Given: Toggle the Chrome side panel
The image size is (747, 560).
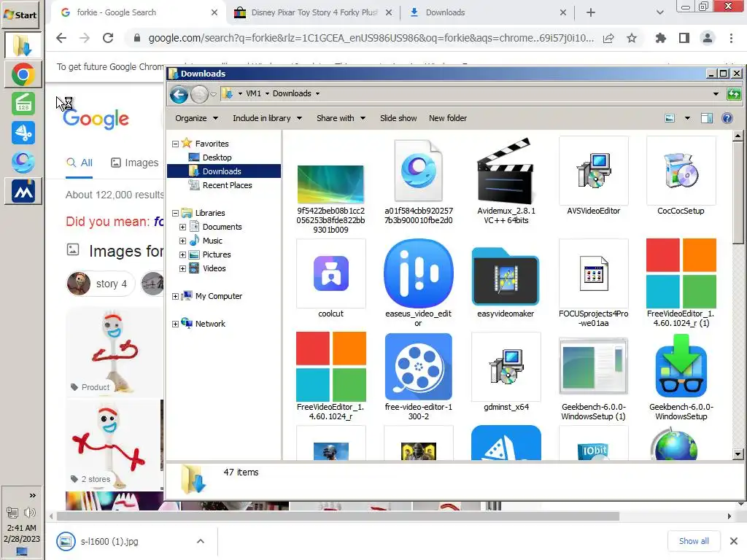Looking at the screenshot, I should (x=684, y=38).
